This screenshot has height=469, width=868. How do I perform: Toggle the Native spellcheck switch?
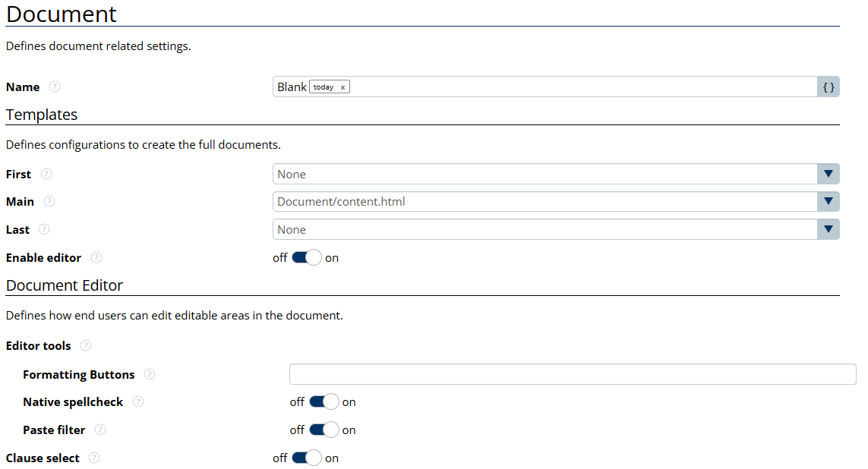[x=324, y=401]
